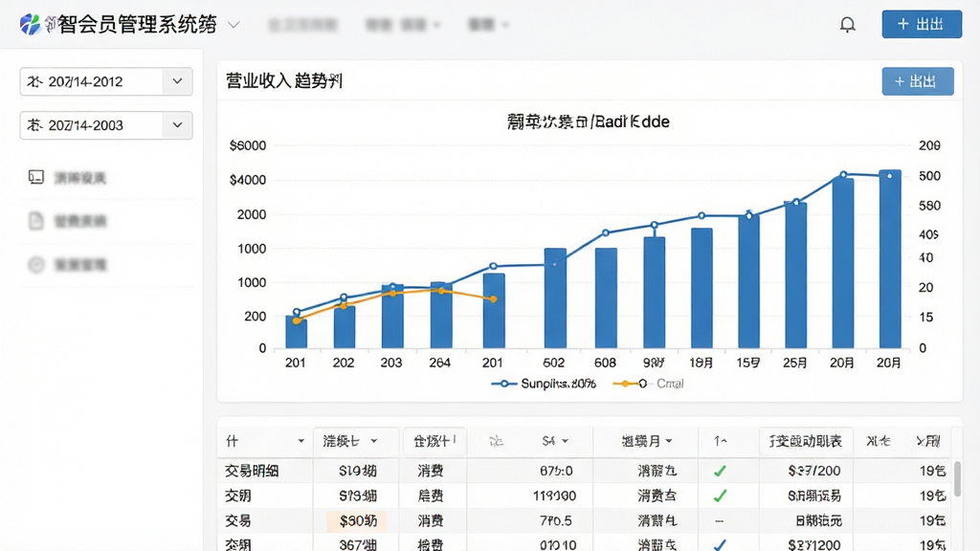Open the 20/14-2012 date dropdown
The height and width of the screenshot is (551, 980).
click(x=106, y=81)
